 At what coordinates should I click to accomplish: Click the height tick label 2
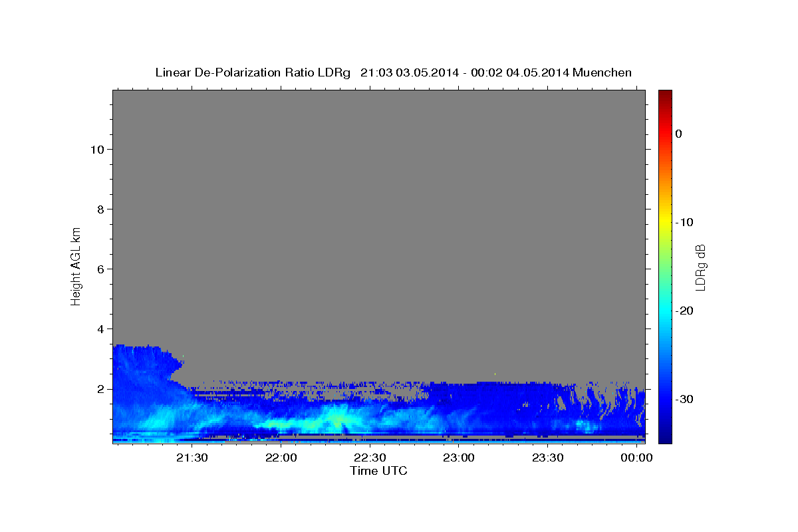coord(100,388)
